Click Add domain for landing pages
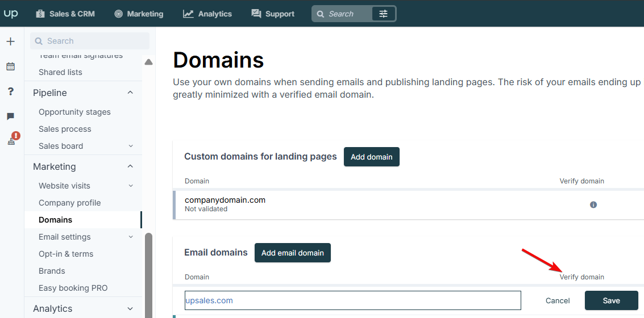The image size is (644, 318). point(371,157)
